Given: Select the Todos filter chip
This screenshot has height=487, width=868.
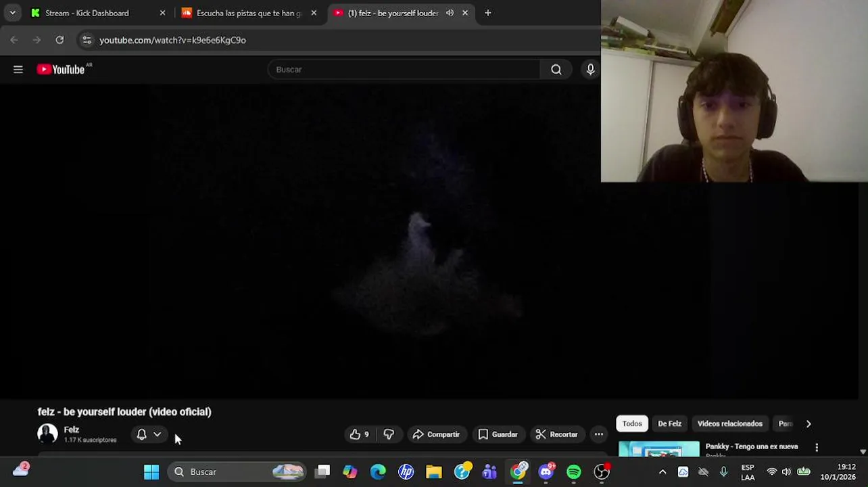Looking at the screenshot, I should pyautogui.click(x=631, y=423).
